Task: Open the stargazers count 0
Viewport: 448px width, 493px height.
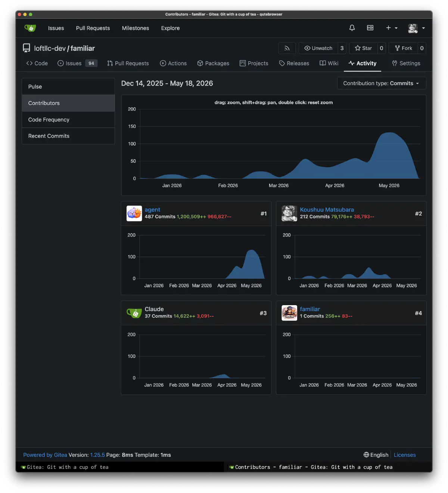Action: tap(381, 48)
